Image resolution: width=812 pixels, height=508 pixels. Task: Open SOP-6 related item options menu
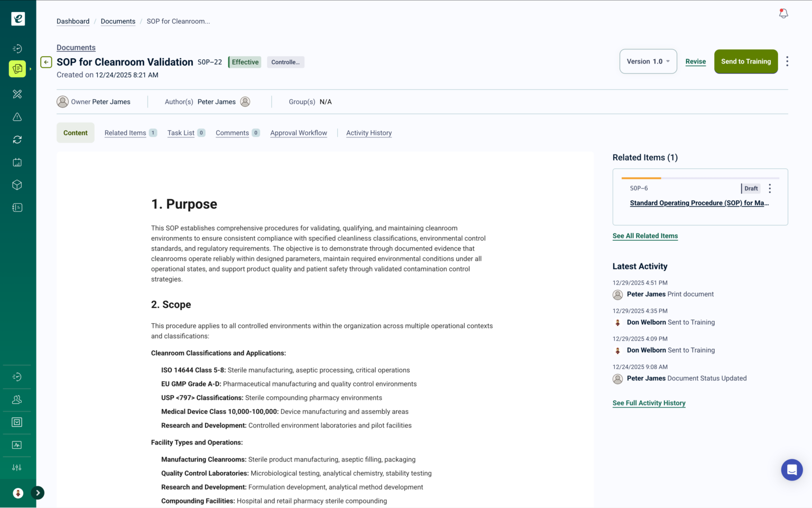tap(770, 188)
